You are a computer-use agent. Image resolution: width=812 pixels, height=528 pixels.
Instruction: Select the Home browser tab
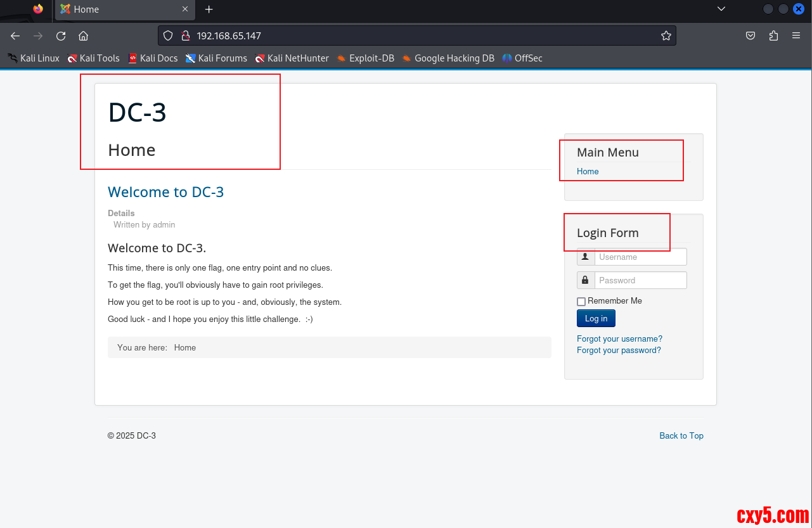(120, 10)
